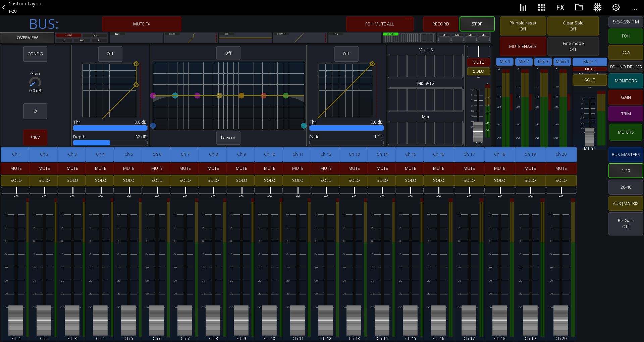Click the MUTE FX button
Image resolution: width=644 pixels, height=342 pixels.
pos(142,24)
